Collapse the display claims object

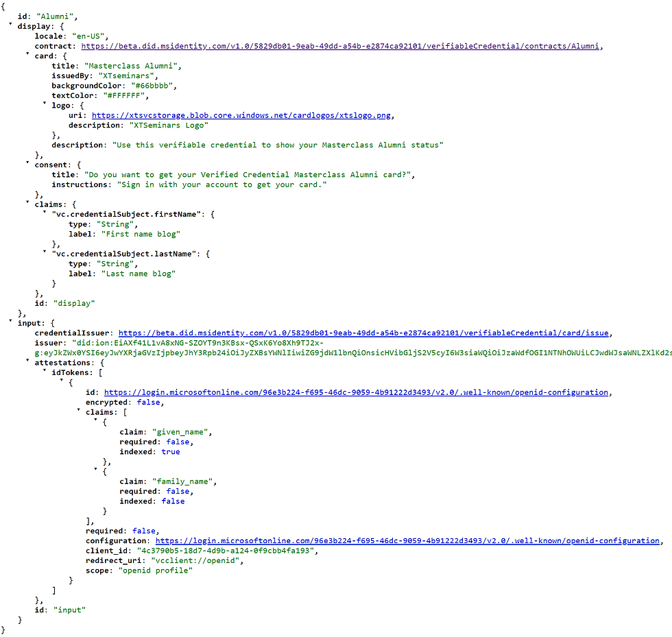tap(27, 202)
